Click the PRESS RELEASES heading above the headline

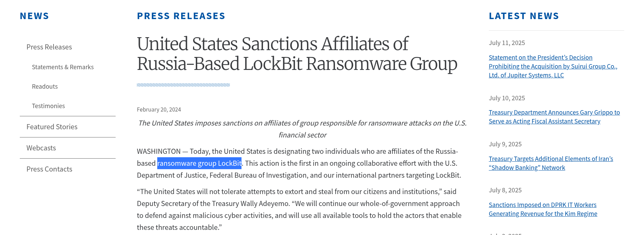coord(181,16)
